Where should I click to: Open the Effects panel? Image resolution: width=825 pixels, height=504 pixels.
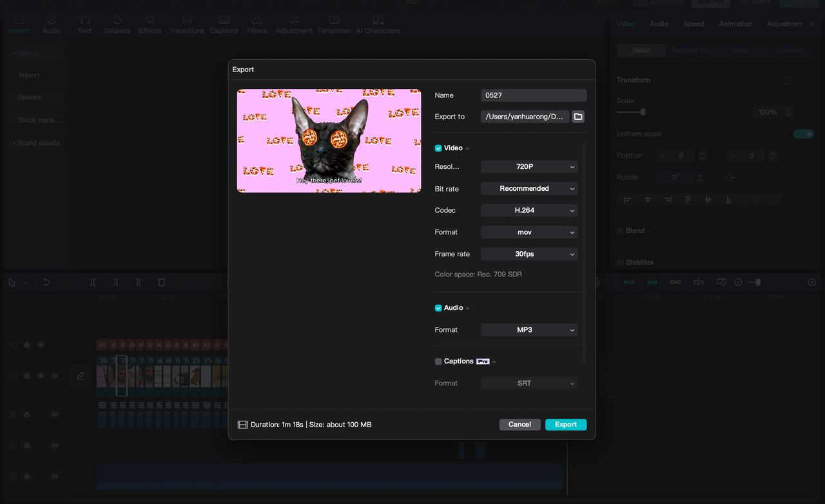point(149,24)
